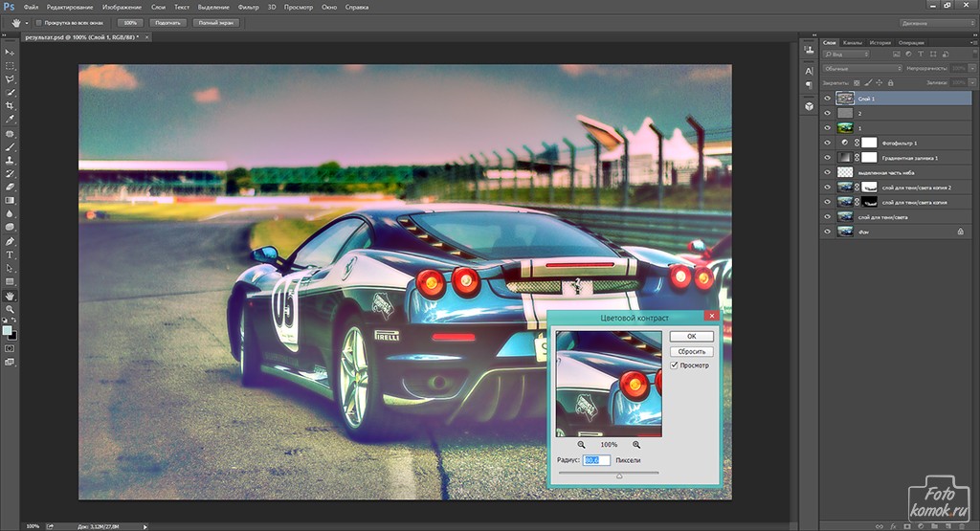Click the Полный экран button
The height and width of the screenshot is (531, 980).
coord(215,23)
